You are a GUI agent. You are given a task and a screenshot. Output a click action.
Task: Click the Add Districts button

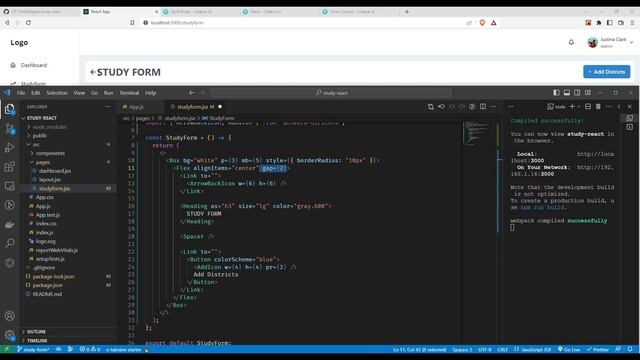pyautogui.click(x=606, y=72)
